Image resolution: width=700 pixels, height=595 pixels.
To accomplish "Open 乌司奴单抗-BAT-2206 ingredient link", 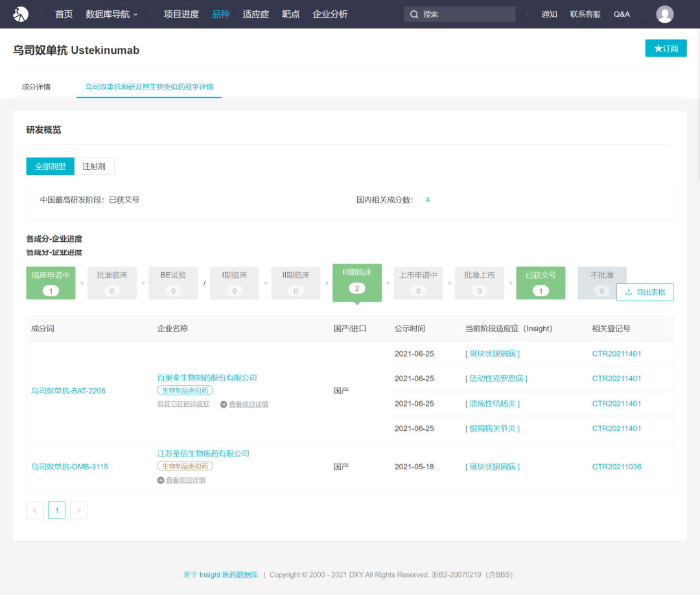I will 68,391.
